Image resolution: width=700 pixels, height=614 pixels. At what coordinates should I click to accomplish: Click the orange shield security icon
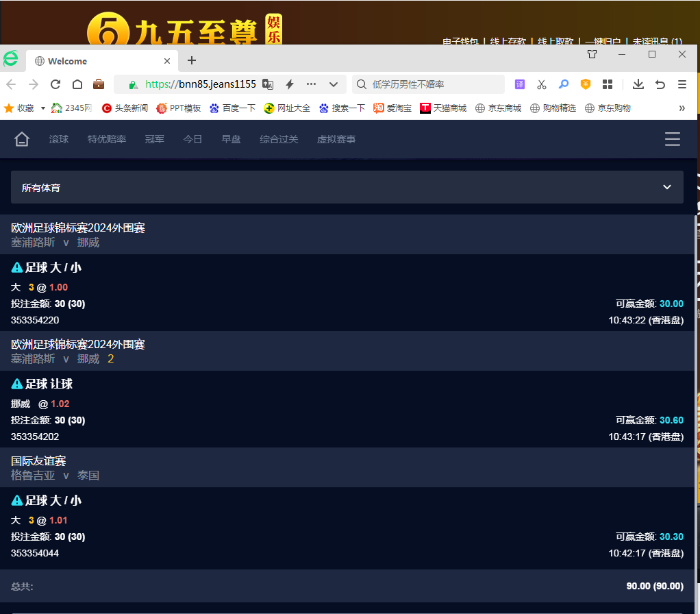[585, 84]
